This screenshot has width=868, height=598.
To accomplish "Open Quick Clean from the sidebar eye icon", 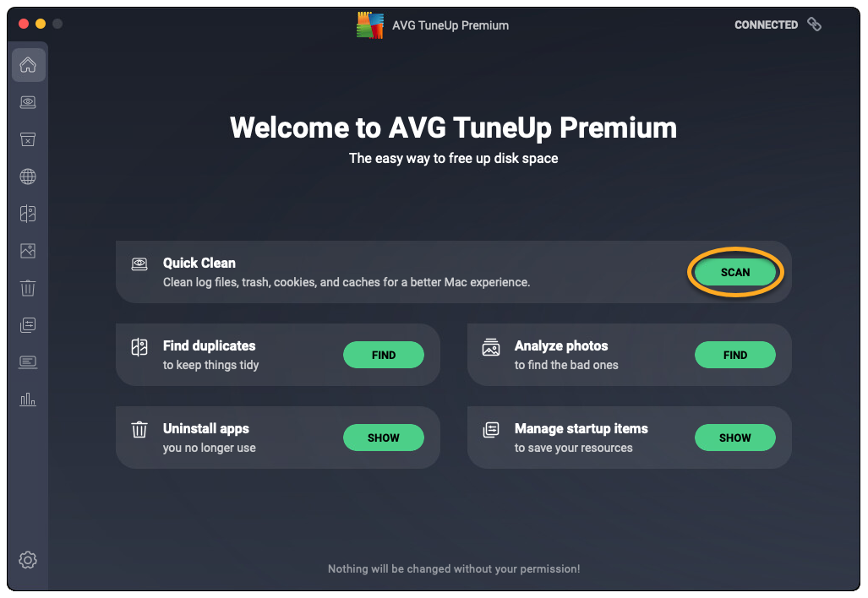I will click(28, 102).
